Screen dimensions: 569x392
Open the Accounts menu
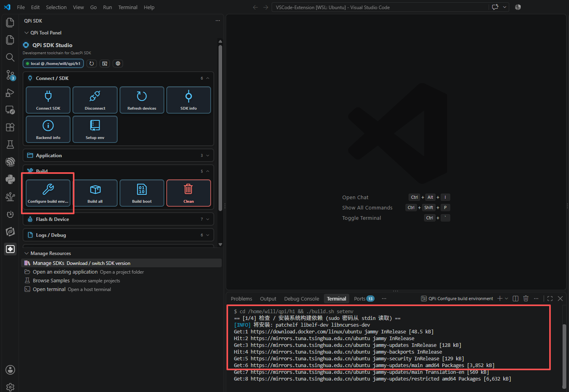coord(10,370)
